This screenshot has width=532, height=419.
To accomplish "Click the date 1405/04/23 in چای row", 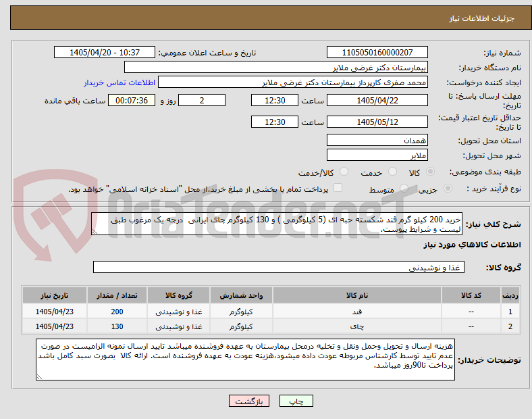I will point(54,326).
